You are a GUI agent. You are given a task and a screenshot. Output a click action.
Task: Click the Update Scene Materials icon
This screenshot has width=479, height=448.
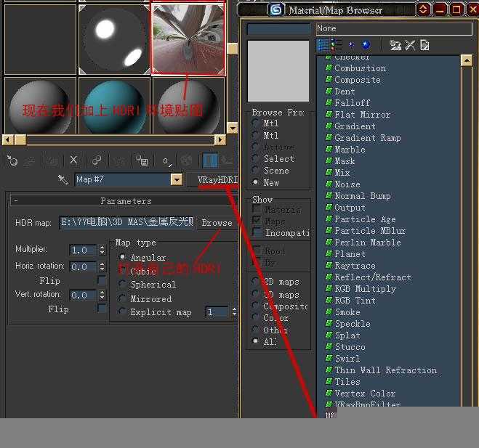coord(395,46)
